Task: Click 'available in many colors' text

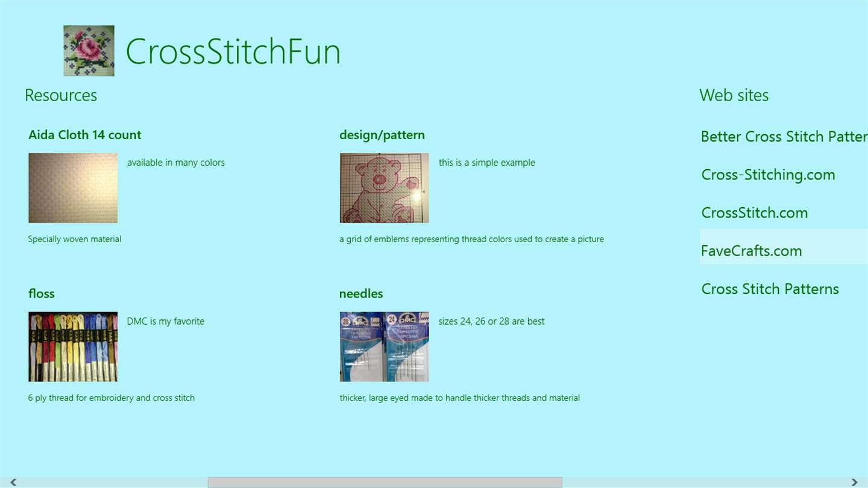Action: [x=176, y=163]
